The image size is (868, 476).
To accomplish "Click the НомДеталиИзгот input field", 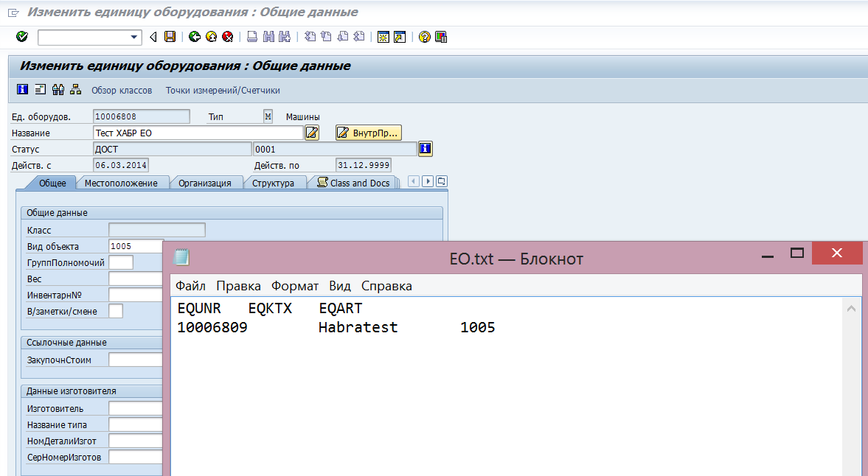I will coord(136,441).
